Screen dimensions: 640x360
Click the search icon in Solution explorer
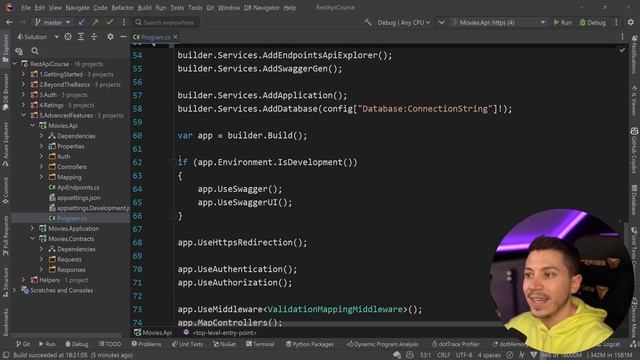coord(35,51)
